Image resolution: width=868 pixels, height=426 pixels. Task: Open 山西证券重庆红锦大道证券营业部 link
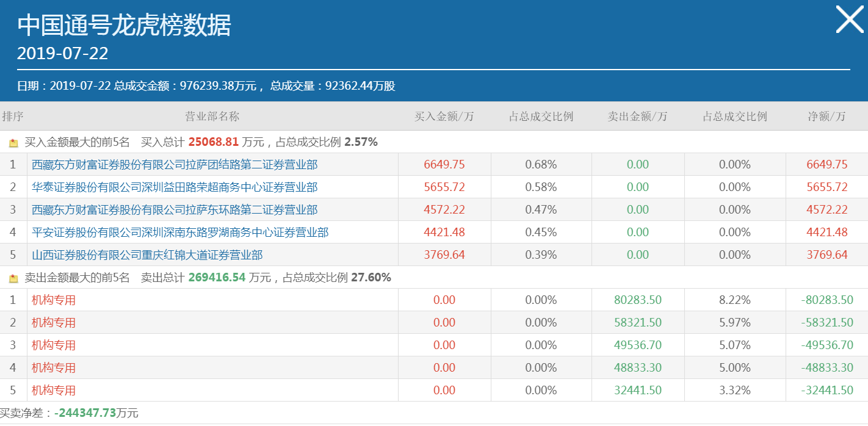[x=147, y=255]
